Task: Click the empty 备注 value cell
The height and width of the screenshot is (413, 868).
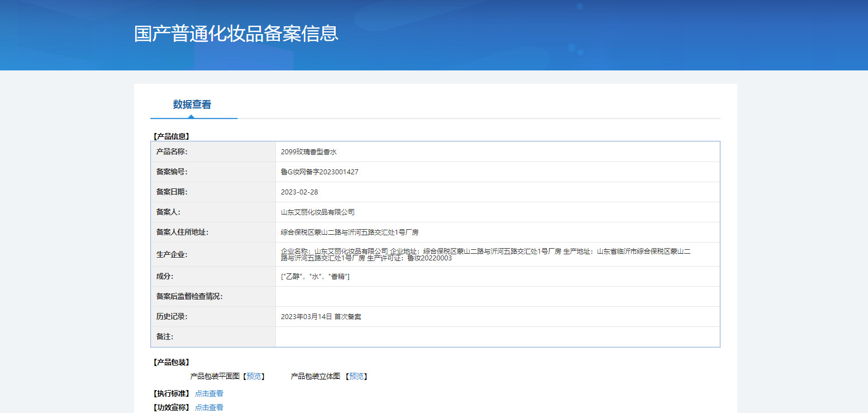Action: tap(497, 337)
